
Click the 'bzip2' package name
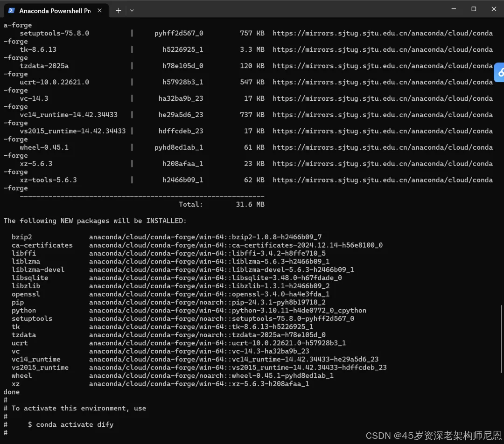(22, 237)
